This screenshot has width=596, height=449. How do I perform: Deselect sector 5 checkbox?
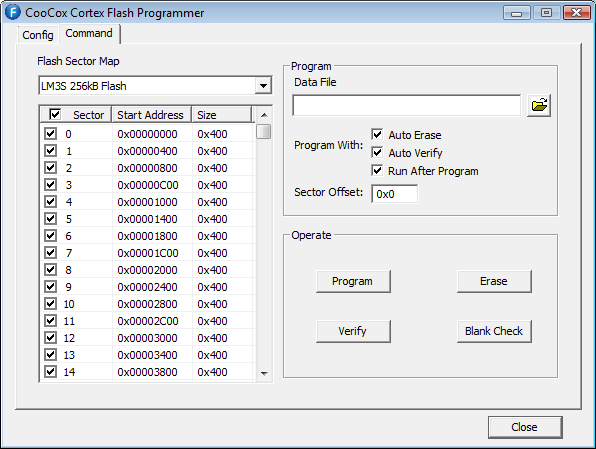(50, 219)
